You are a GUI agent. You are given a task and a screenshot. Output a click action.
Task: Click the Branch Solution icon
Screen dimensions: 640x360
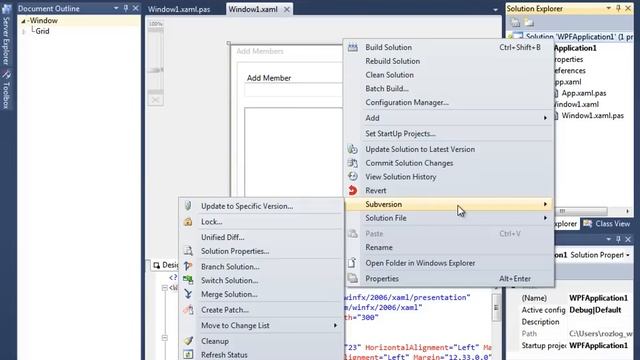(x=188, y=266)
